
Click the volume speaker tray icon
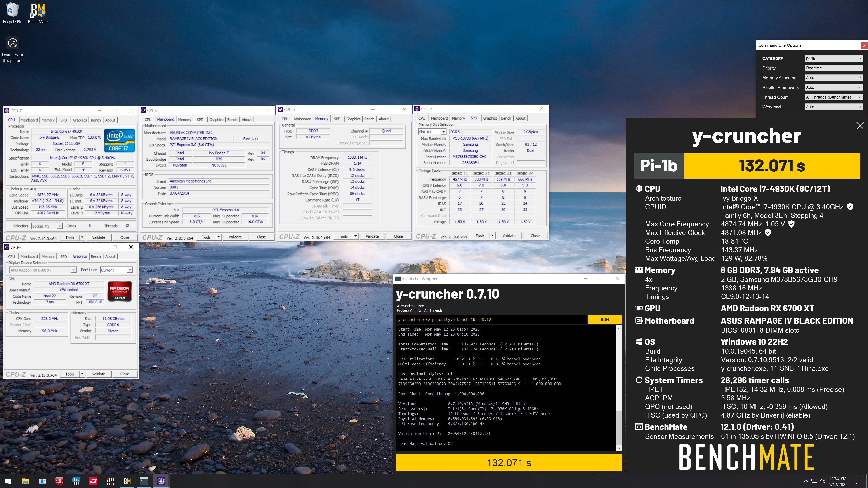[822, 481]
